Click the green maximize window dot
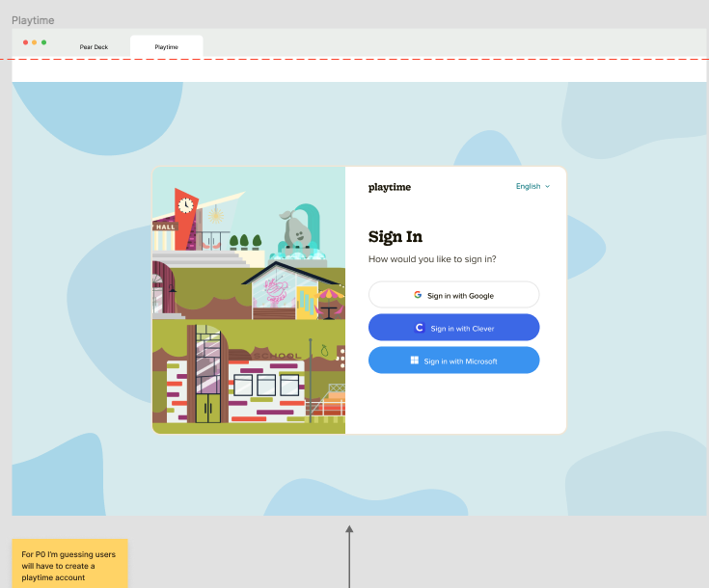Screen dimensions: 709x588 43,42
